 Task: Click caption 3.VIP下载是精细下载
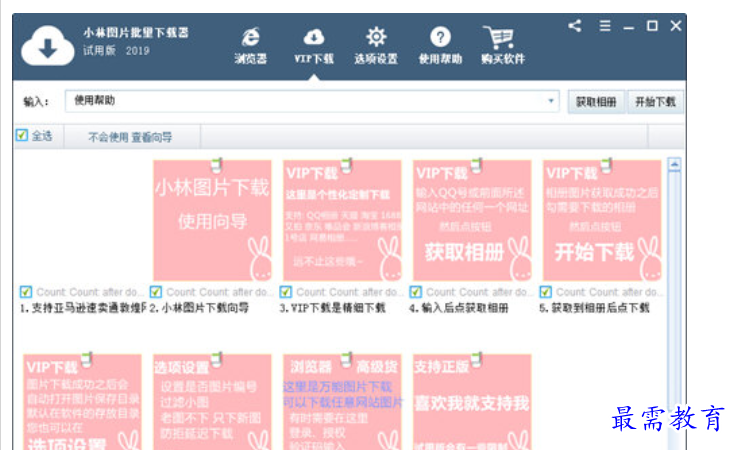pos(333,308)
